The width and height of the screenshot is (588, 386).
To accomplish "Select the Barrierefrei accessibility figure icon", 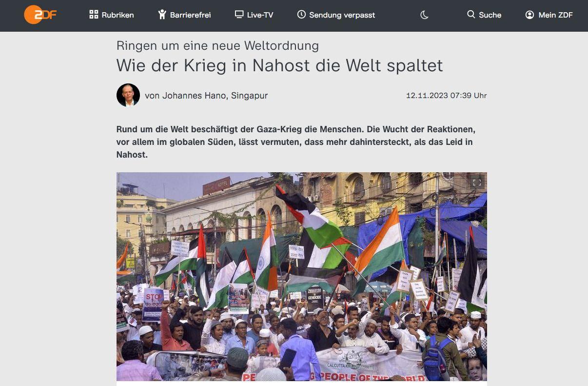I will (x=162, y=15).
